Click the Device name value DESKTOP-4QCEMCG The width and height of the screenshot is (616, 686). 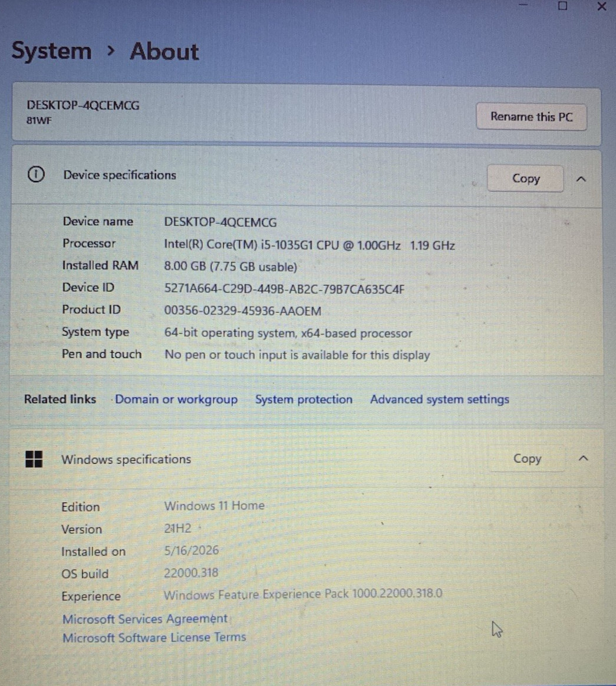[x=220, y=222]
